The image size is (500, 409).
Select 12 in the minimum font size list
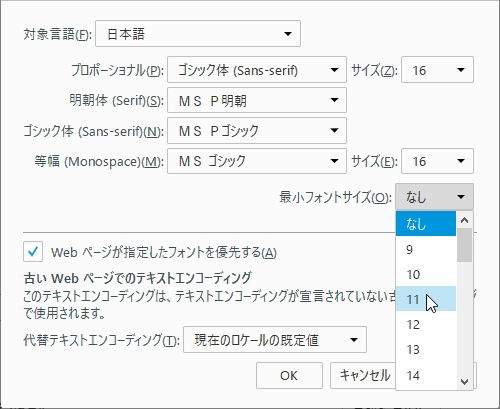(426, 324)
